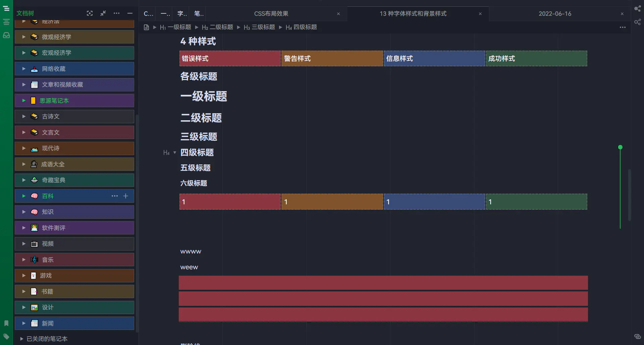Jump to H4 四级标题 breadcrumb
The width and height of the screenshot is (644, 345).
coord(301,27)
